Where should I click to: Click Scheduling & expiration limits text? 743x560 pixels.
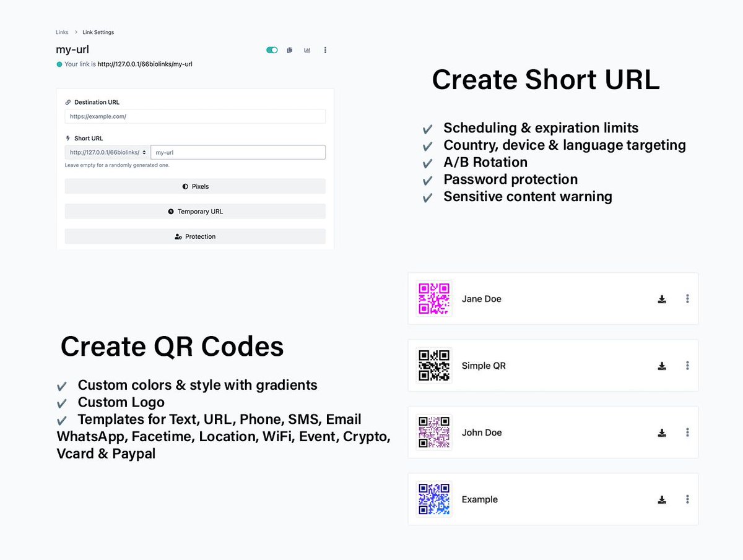point(541,128)
